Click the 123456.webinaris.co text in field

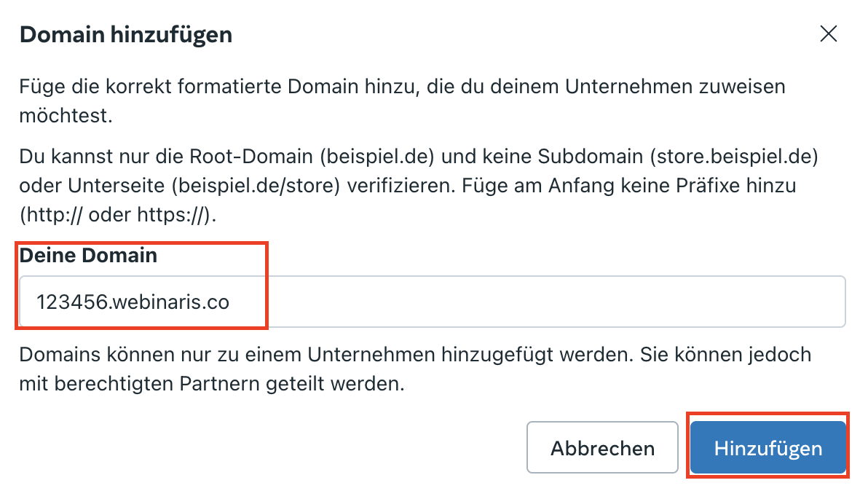click(x=133, y=302)
